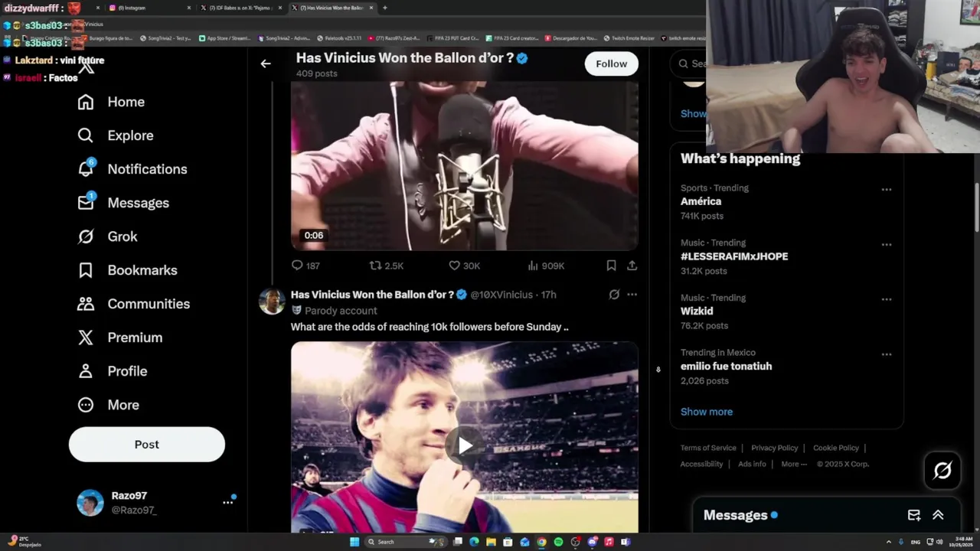Open the Privacy Policy link

775,448
